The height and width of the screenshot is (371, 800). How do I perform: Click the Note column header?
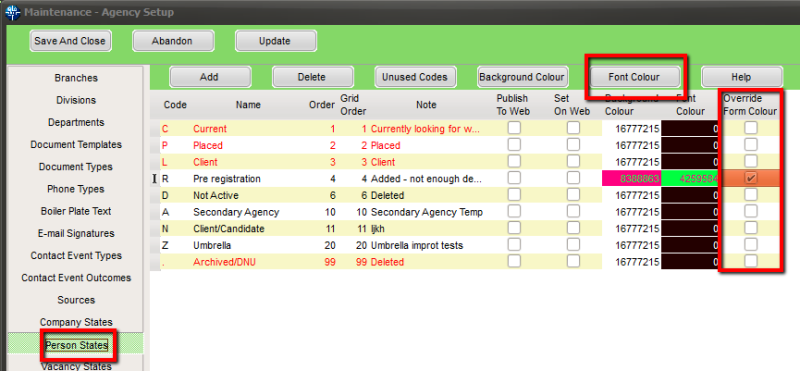[x=426, y=105]
